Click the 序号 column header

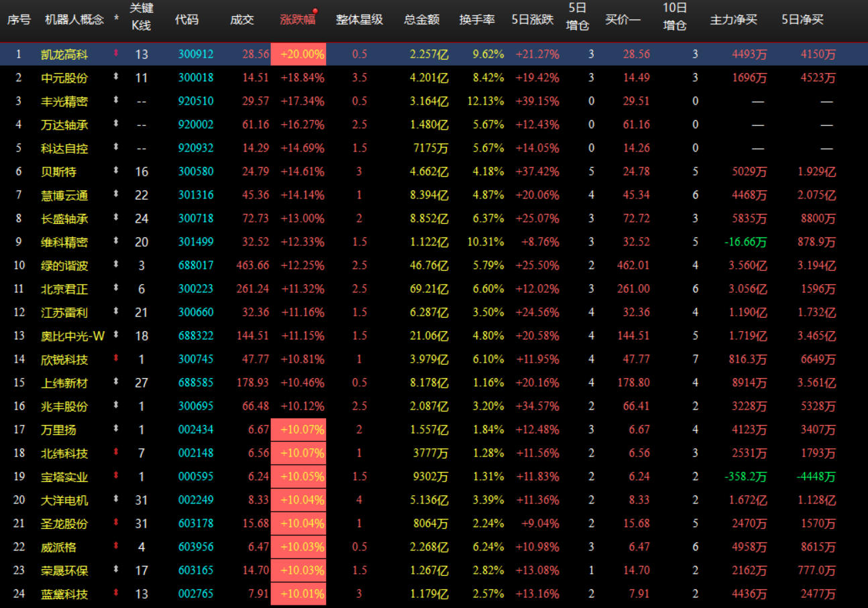coord(19,19)
